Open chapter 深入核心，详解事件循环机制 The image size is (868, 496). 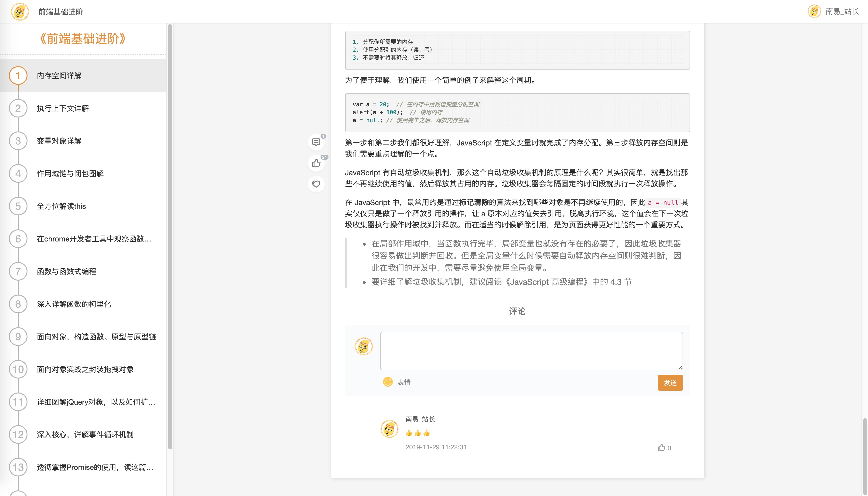click(85, 435)
